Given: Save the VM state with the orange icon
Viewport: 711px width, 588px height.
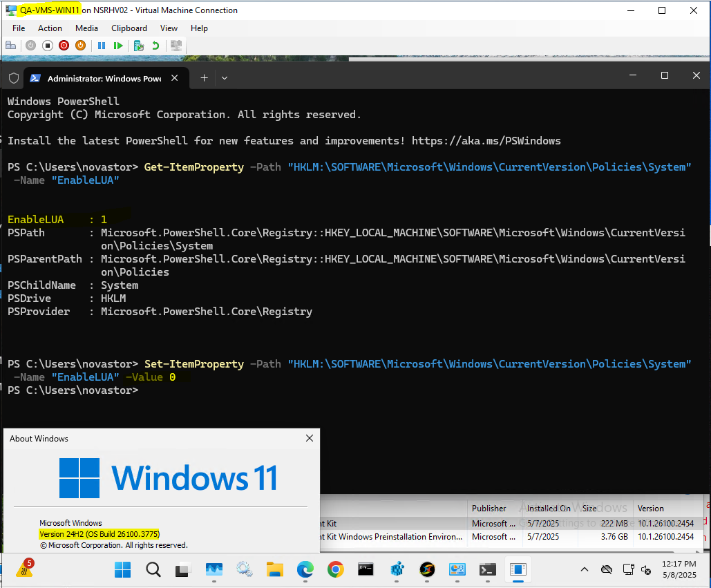Looking at the screenshot, I should tap(80, 46).
